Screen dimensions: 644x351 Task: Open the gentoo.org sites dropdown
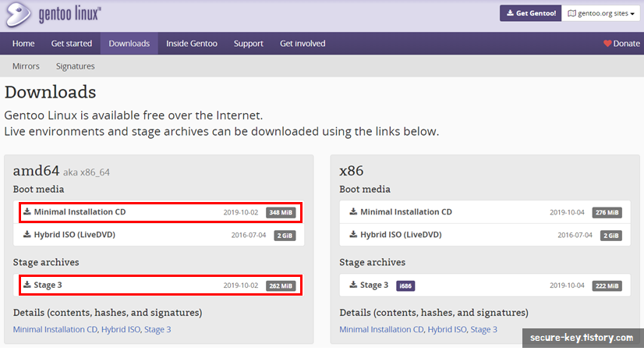click(601, 13)
